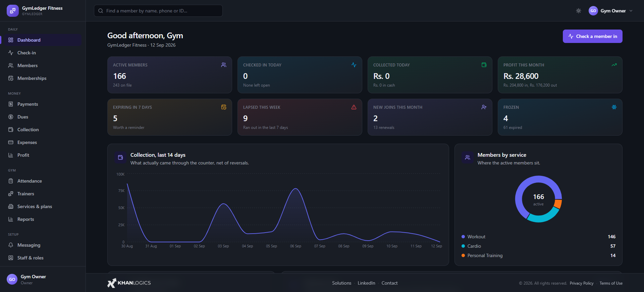Open the Gym Owner account dropdown

coord(610,11)
